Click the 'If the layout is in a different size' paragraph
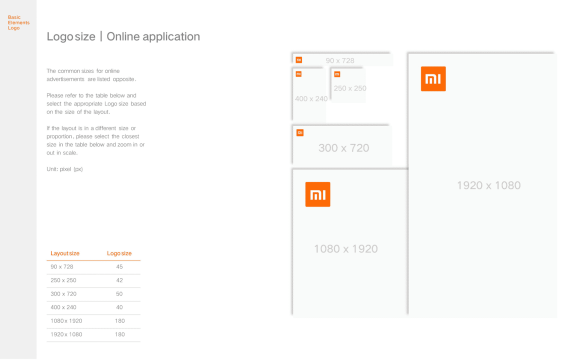Viewport: 570px width, 360px height. coord(96,140)
